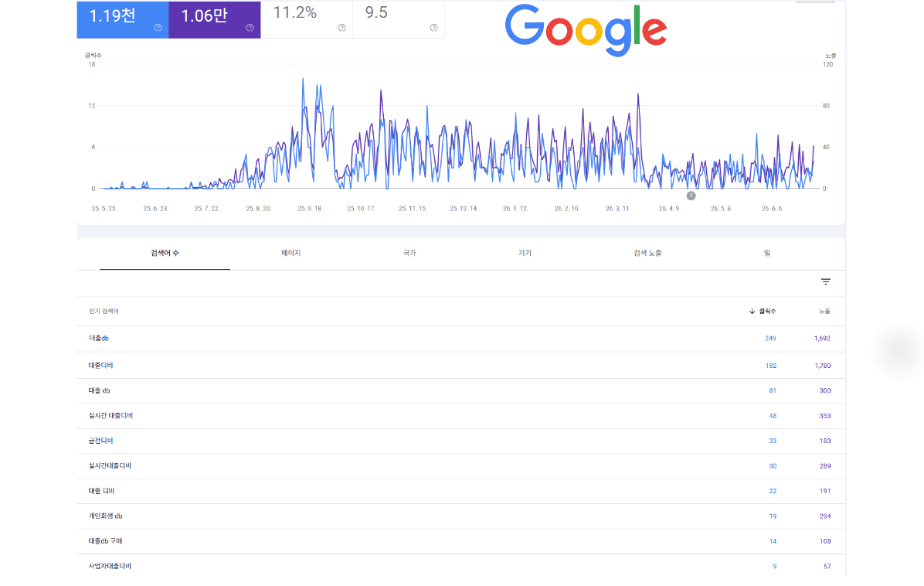Screen dimensions: 924x586
Task: Click the down-arrow sort icon beside 클릭수
Action: click(x=752, y=312)
